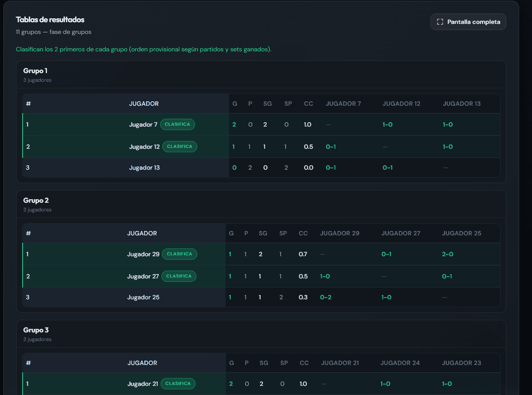This screenshot has width=532, height=395.
Task: Click Jugador 25's 0-2 result versus Jugador 29
Action: 326,297
